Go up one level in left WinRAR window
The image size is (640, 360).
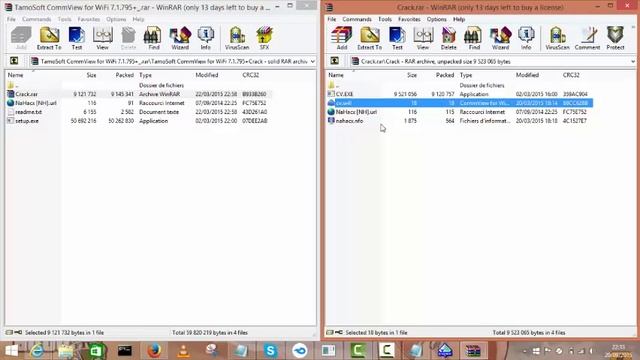click(x=14, y=61)
